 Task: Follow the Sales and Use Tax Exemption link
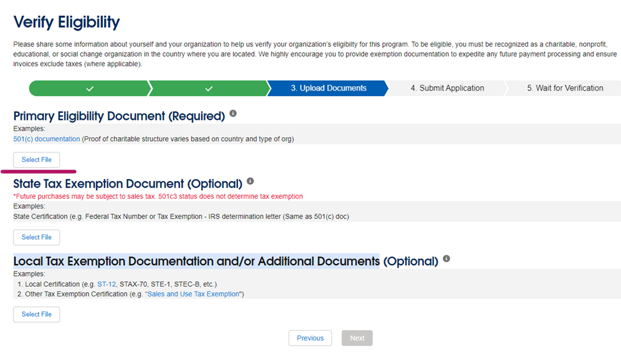[194, 294]
